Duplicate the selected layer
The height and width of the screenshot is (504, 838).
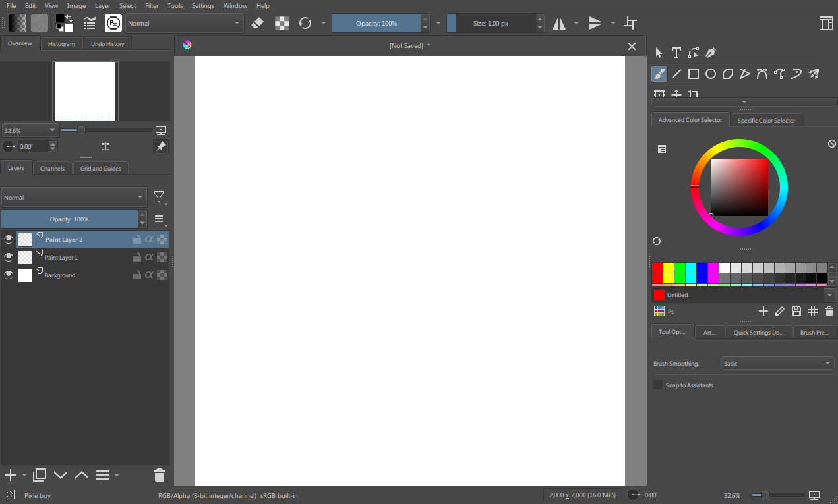coord(40,475)
